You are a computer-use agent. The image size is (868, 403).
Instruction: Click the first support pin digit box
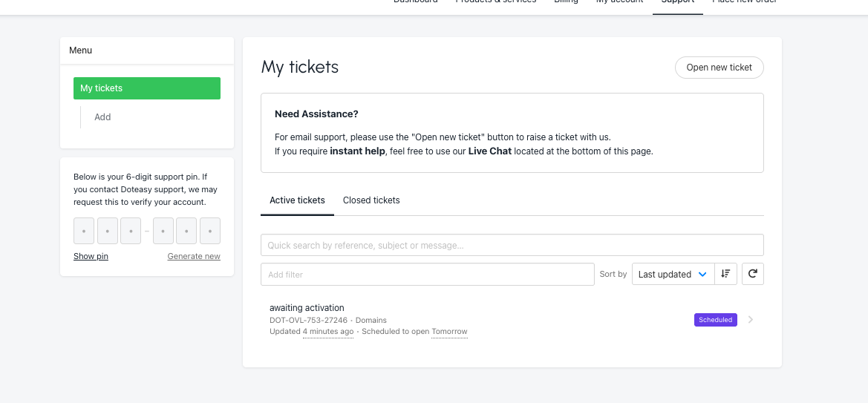click(x=84, y=231)
